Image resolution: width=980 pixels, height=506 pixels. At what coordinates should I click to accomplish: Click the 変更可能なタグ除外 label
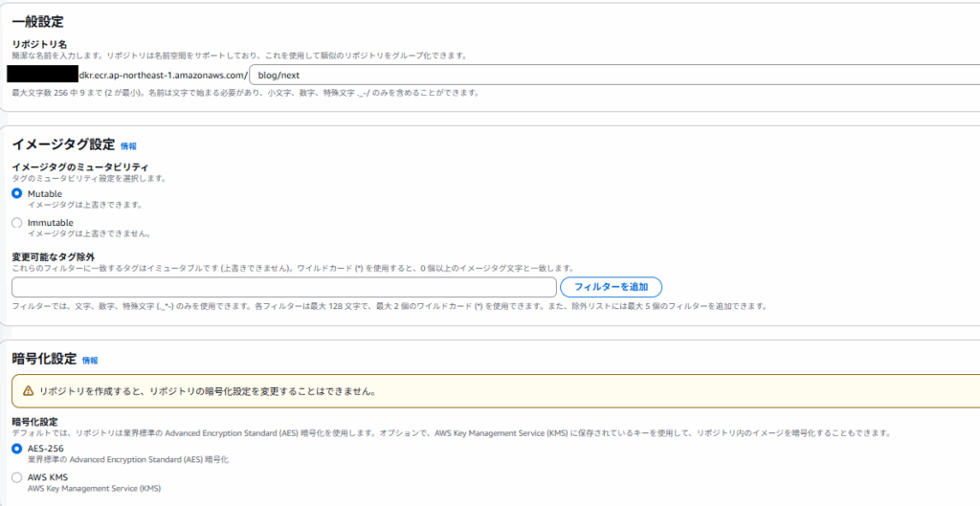[56, 256]
